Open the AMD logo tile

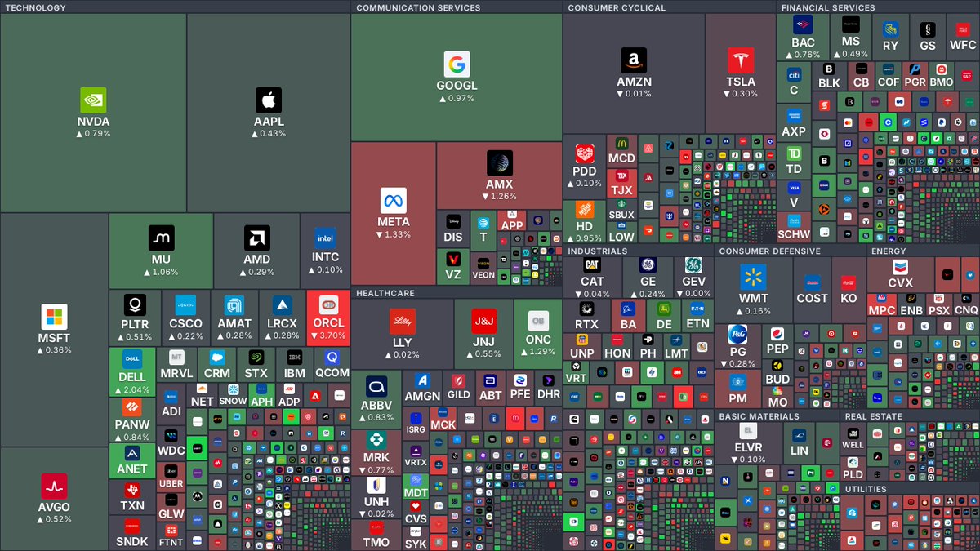256,238
